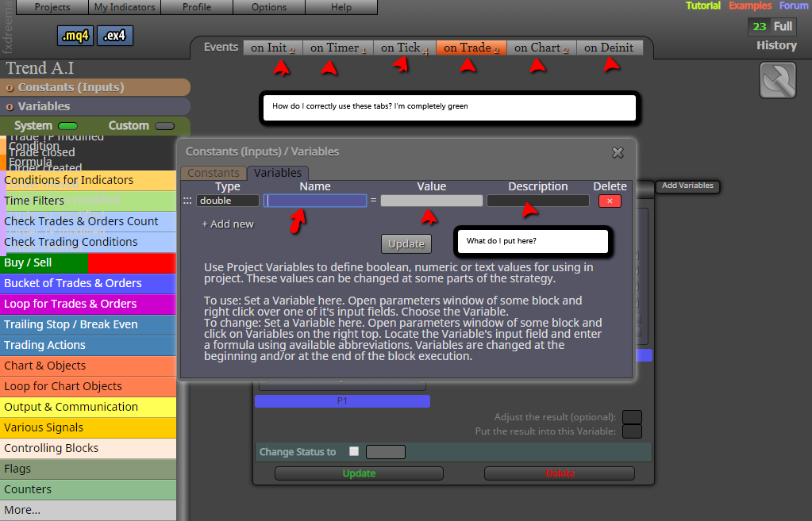
Task: Switch to on Deinit event tab
Action: 610,48
